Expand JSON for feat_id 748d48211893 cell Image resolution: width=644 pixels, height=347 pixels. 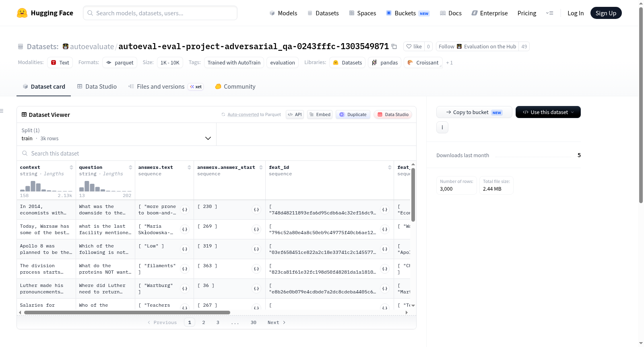tap(385, 210)
